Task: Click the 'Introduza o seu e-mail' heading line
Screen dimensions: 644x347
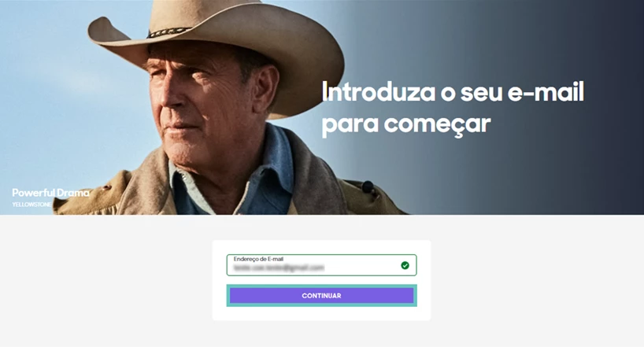Action: [453, 91]
